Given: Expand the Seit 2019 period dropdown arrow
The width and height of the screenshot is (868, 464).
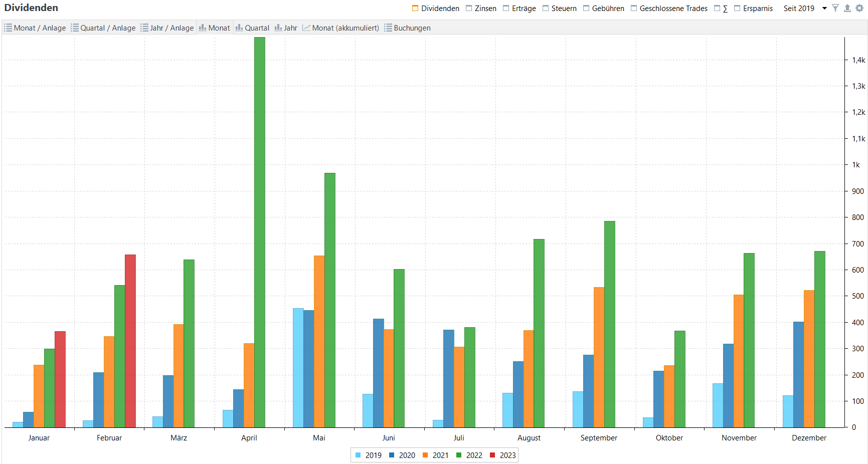Looking at the screenshot, I should [824, 9].
